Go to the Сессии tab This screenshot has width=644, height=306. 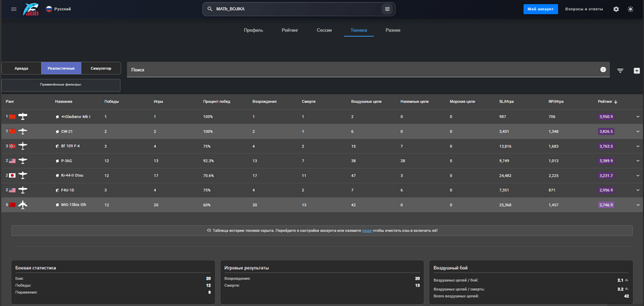tap(324, 30)
